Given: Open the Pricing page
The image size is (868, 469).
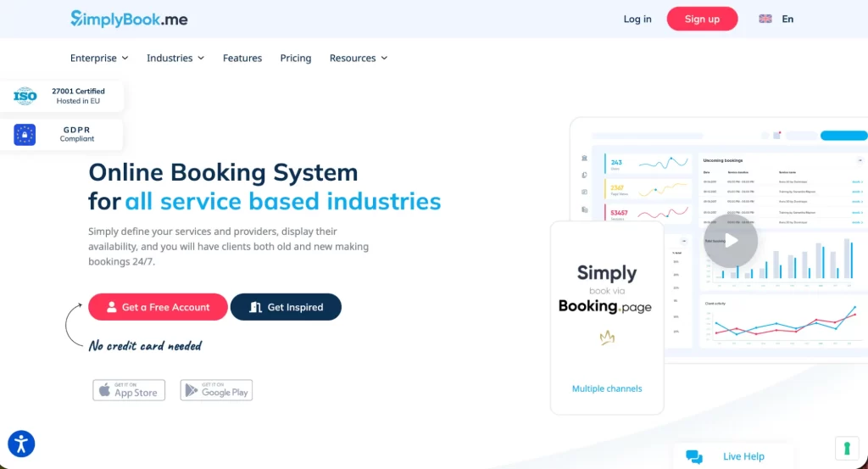Looking at the screenshot, I should pos(296,59).
